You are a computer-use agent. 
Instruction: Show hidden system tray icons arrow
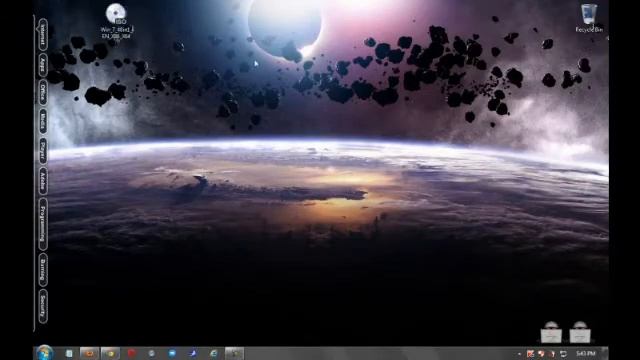519,354
